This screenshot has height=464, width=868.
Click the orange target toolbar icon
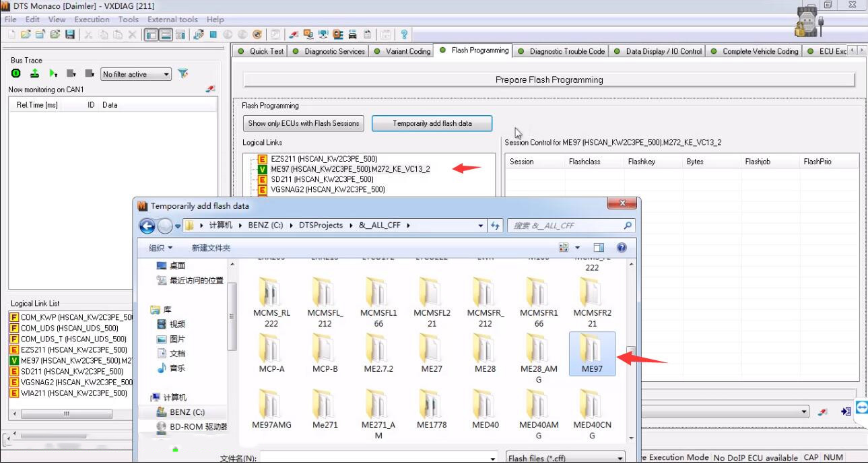[x=257, y=34]
